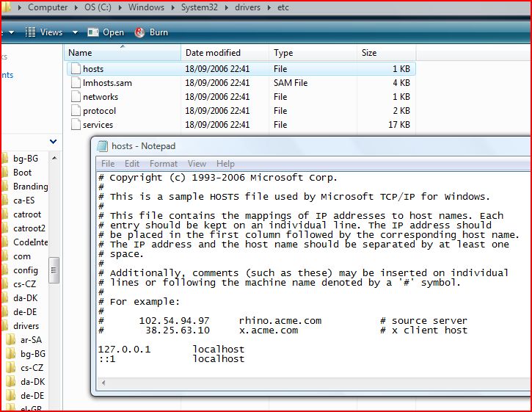Sort by Size column header
This screenshot has height=412, width=532.
tap(387, 53)
